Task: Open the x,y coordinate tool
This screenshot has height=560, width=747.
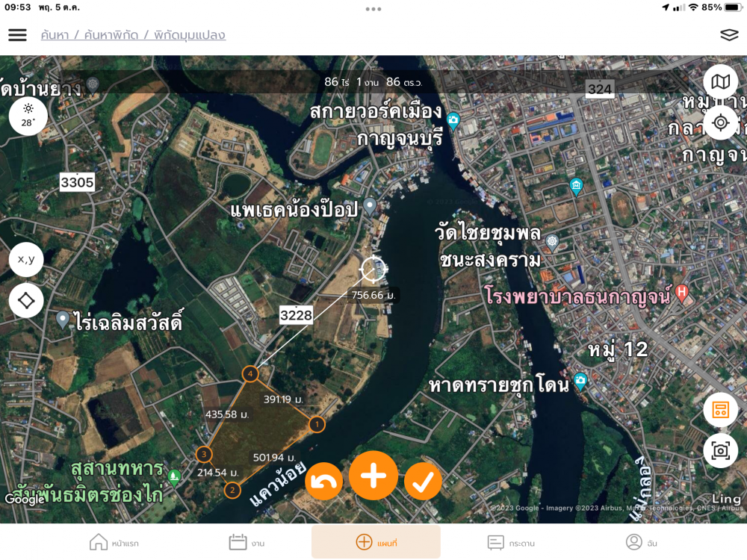Action: coord(26,260)
